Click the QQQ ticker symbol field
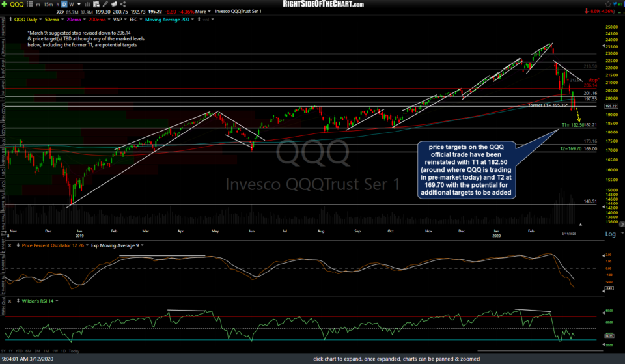The width and height of the screenshot is (625, 364). click(x=17, y=5)
